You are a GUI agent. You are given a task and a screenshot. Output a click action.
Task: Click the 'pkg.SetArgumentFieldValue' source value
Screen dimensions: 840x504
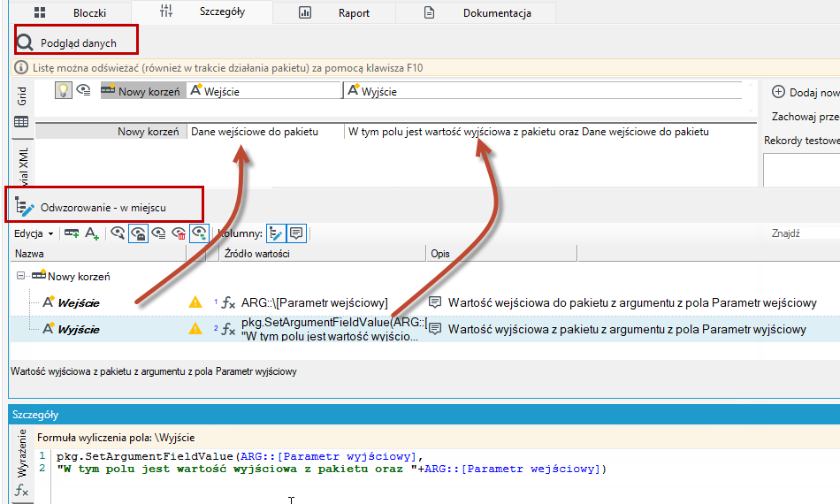tap(332, 329)
